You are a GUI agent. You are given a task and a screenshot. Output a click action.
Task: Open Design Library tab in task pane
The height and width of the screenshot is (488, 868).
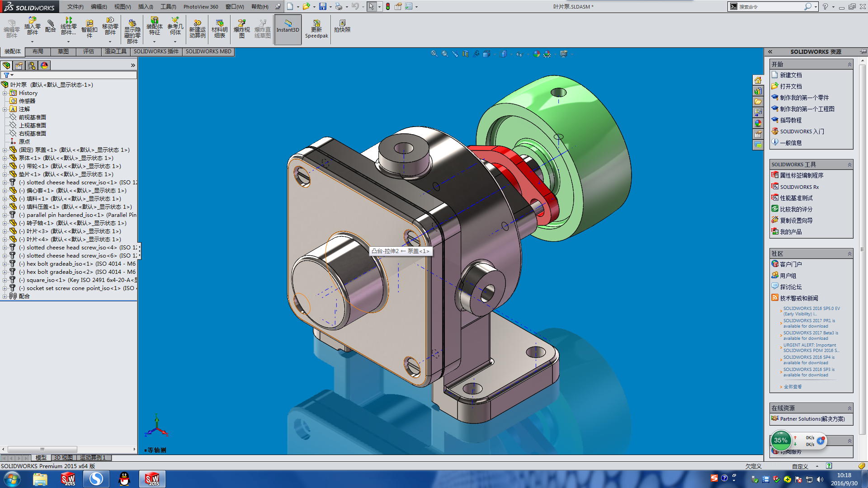758,91
